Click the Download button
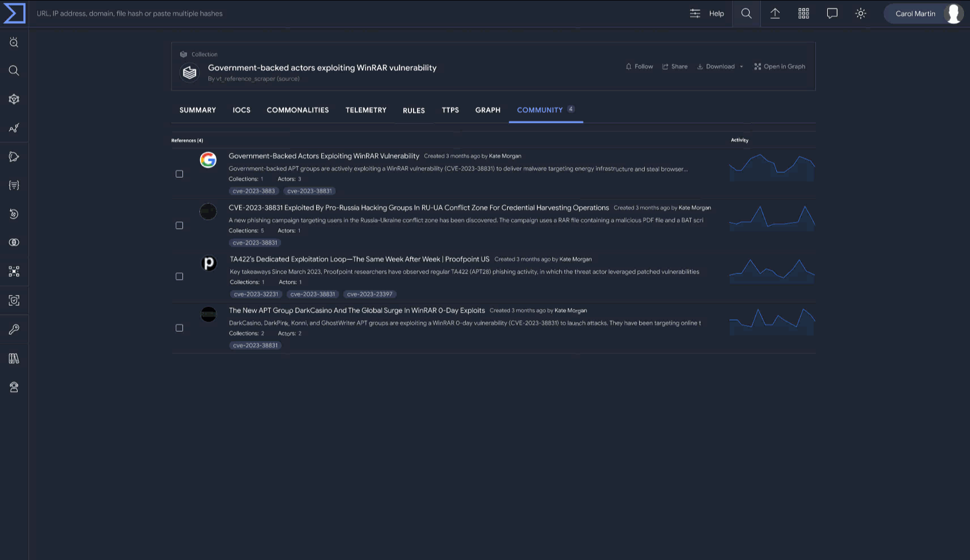 click(716, 67)
